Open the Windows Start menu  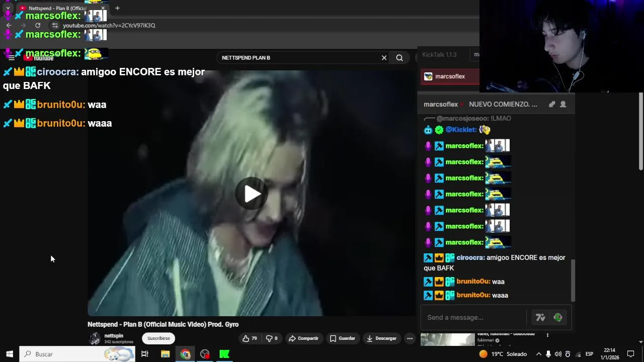point(9,354)
